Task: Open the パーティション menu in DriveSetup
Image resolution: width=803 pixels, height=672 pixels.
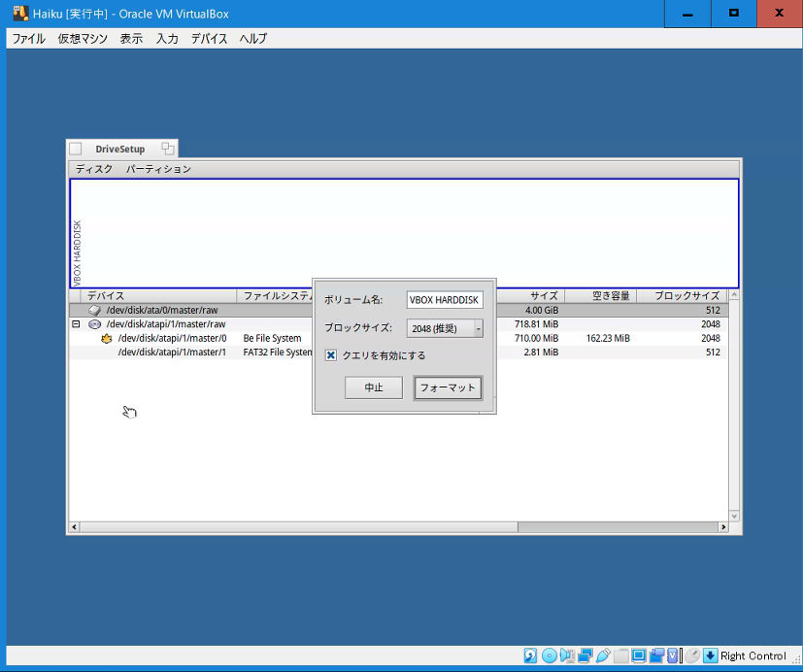Action: [x=159, y=169]
